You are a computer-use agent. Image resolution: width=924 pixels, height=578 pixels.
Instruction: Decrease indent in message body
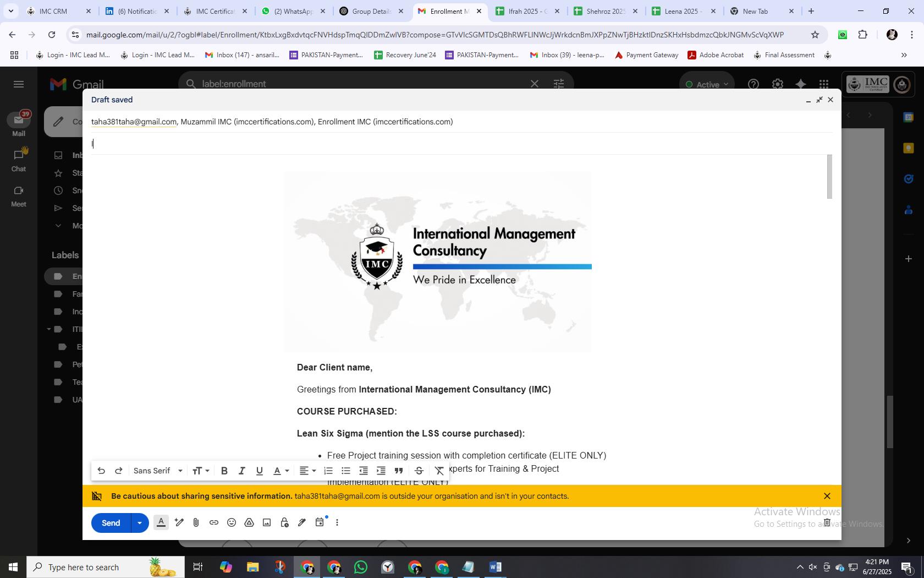tap(364, 471)
